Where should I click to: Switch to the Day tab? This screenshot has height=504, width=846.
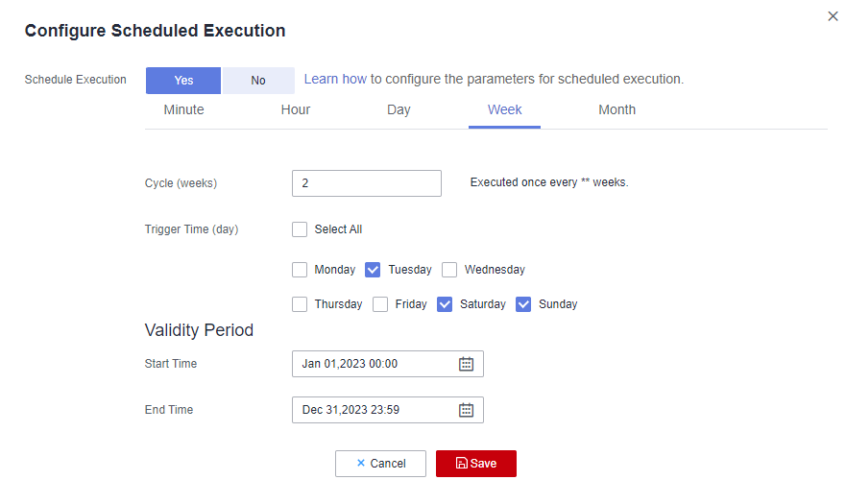coord(399,109)
